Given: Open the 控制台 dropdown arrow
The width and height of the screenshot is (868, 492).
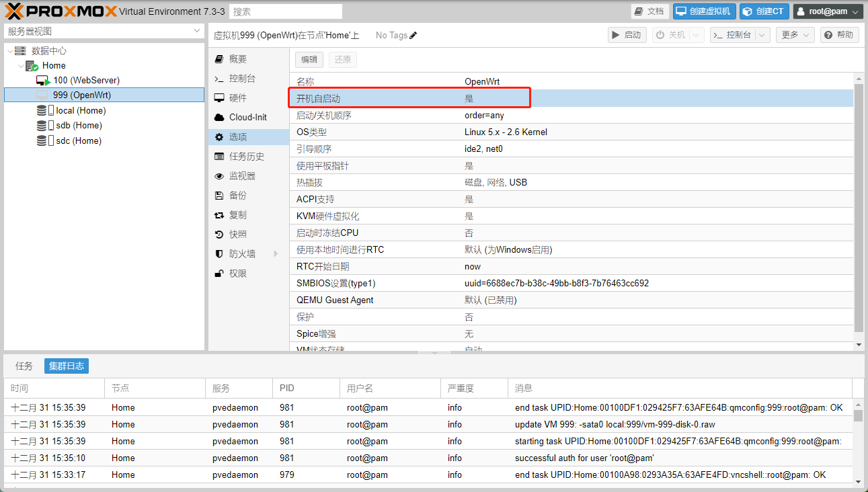Looking at the screenshot, I should (x=762, y=35).
